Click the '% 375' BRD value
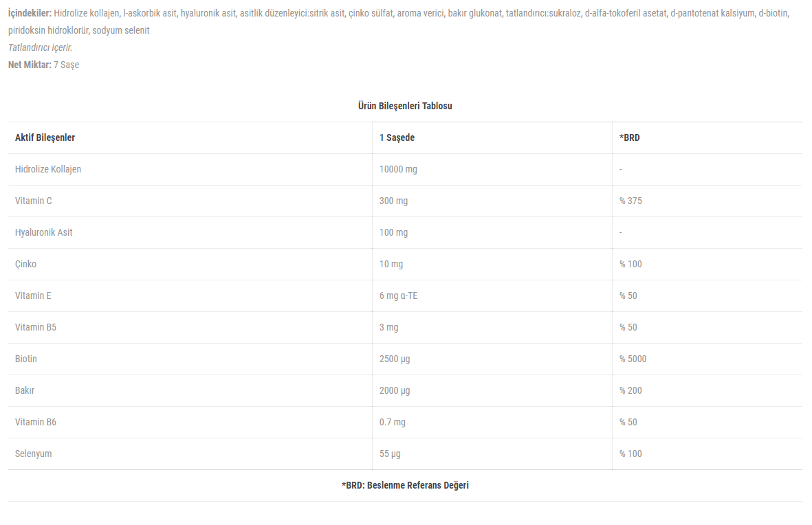This screenshot has width=812, height=525. pos(630,201)
